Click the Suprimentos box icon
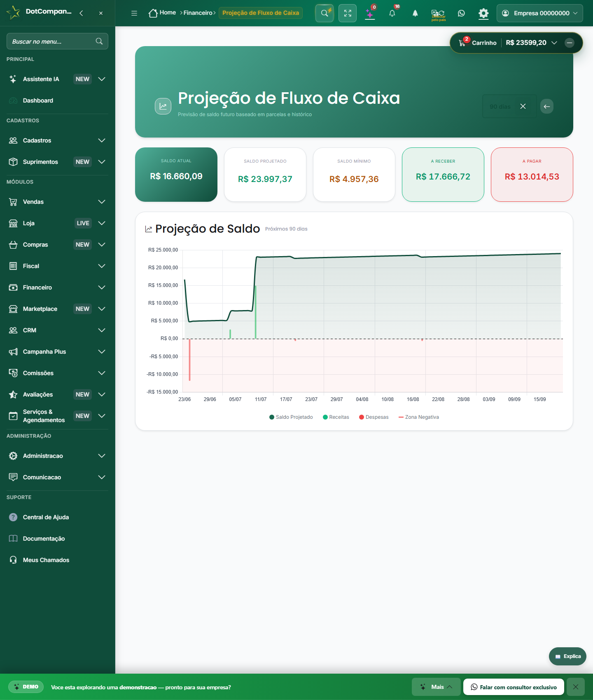593x700 pixels. (13, 162)
